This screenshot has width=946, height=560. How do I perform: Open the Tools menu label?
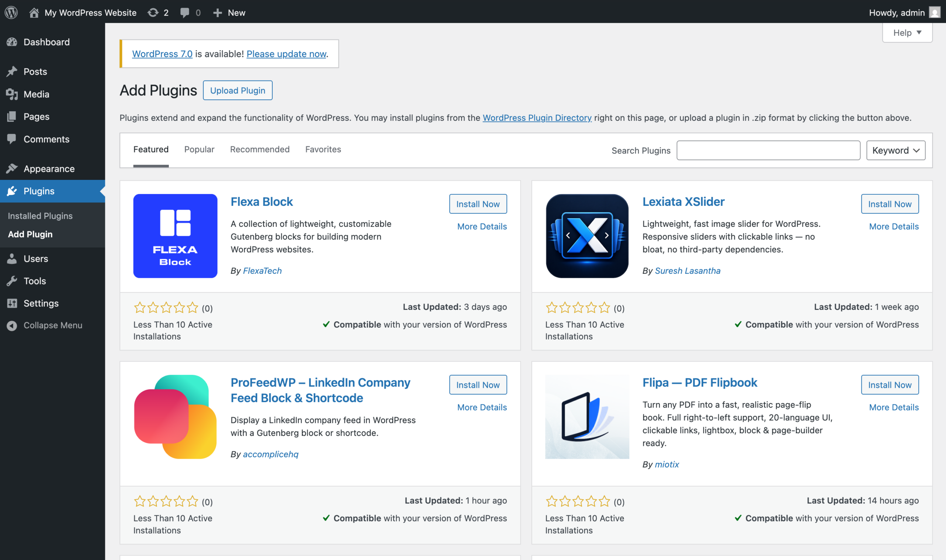click(35, 281)
